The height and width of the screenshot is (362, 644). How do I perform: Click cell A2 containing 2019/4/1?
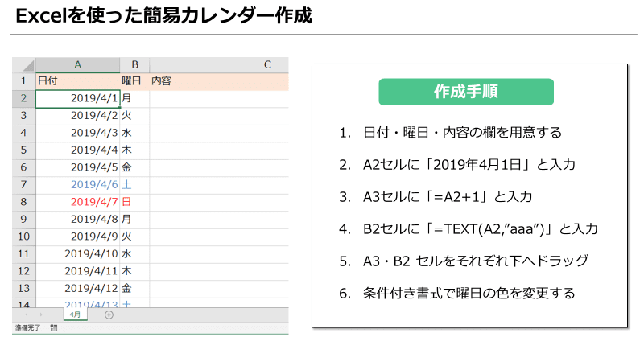(77, 98)
